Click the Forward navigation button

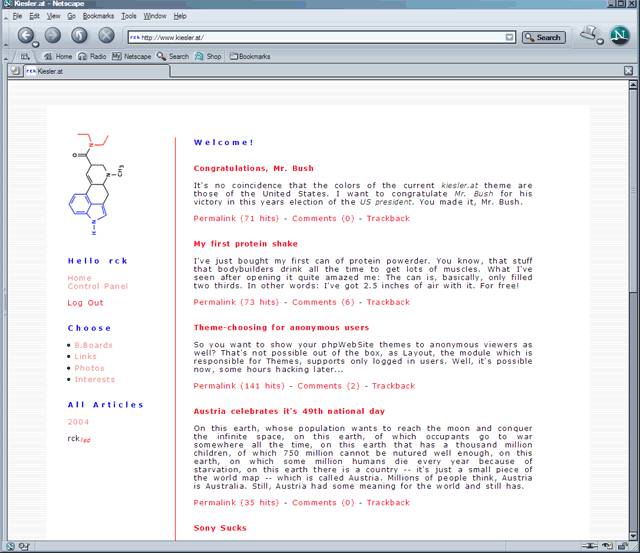(53, 36)
